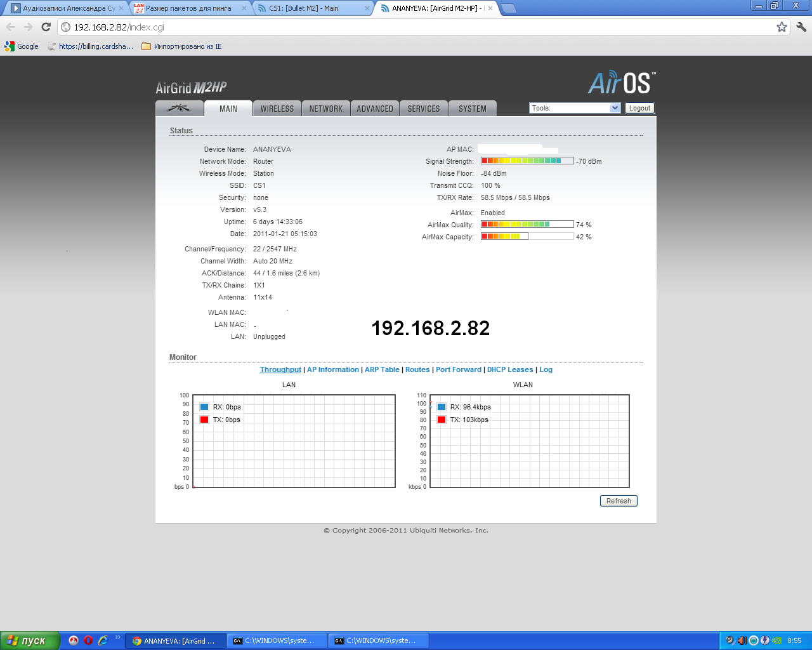Click the Logout button
This screenshot has height=650, width=812.
pos(639,108)
